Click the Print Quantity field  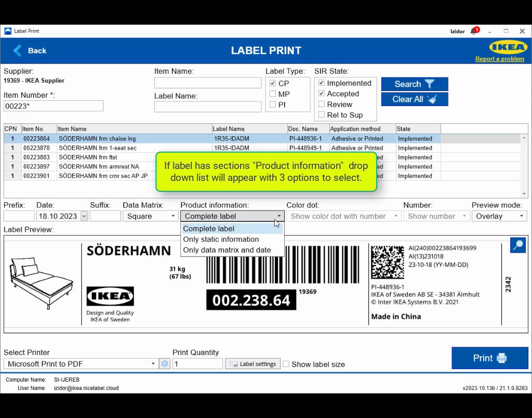[x=197, y=363]
